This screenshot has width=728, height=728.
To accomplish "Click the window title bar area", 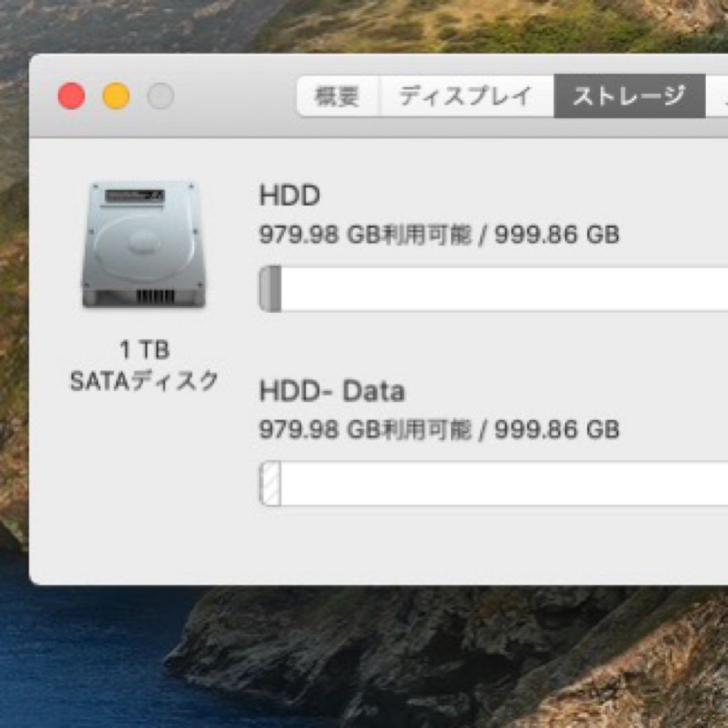I will click(x=222, y=96).
